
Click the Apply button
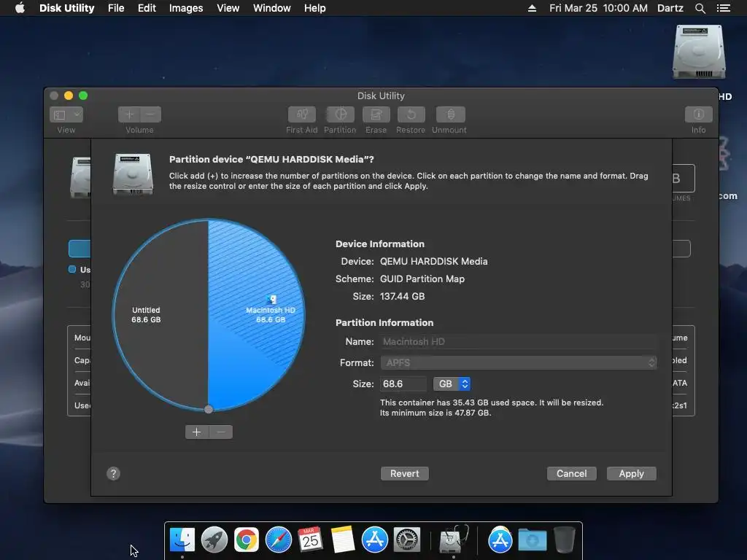pos(631,473)
